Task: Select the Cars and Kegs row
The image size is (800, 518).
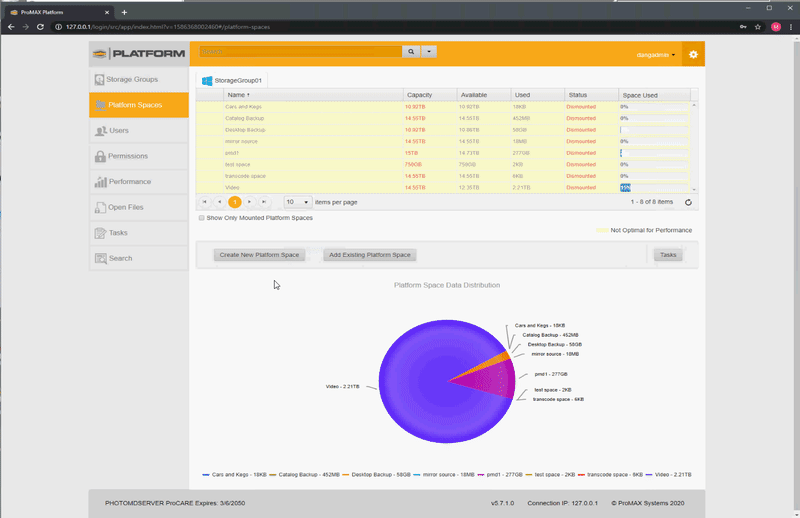Action: (443, 107)
